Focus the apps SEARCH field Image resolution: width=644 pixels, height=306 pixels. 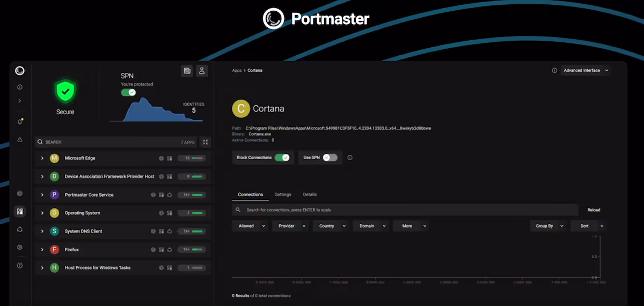click(x=115, y=142)
